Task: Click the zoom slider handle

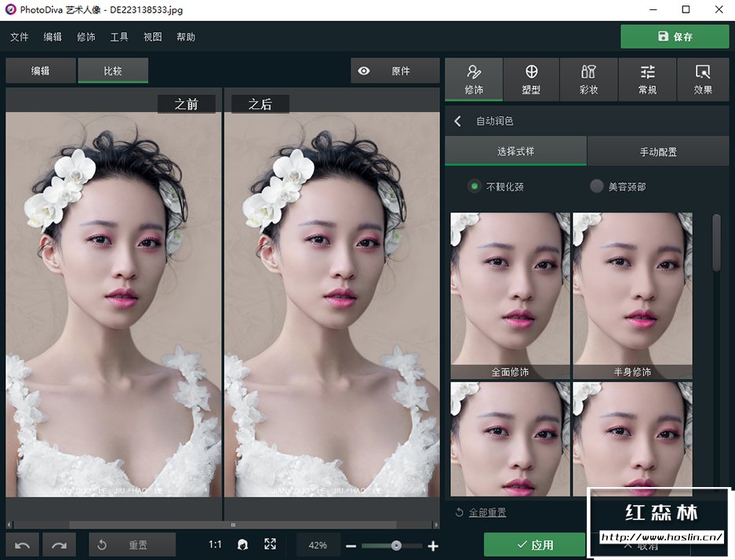Action: [396, 545]
